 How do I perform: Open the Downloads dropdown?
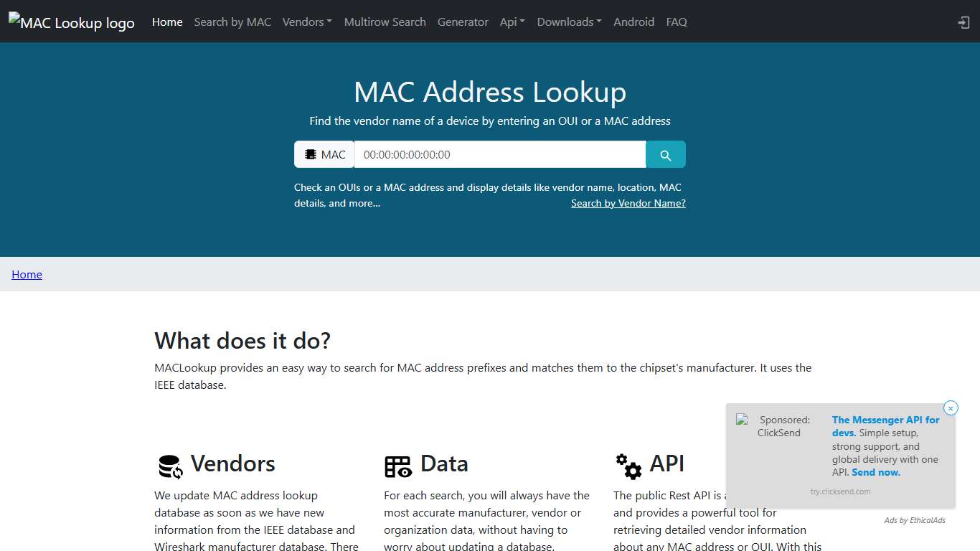[569, 22]
